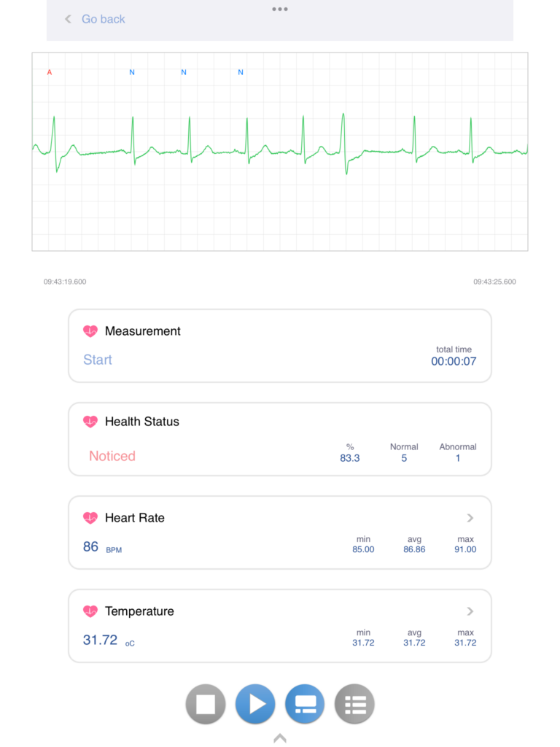Image resolution: width=560 pixels, height=747 pixels.
Task: Expand the Heart Rate details chevron
Action: [470, 518]
